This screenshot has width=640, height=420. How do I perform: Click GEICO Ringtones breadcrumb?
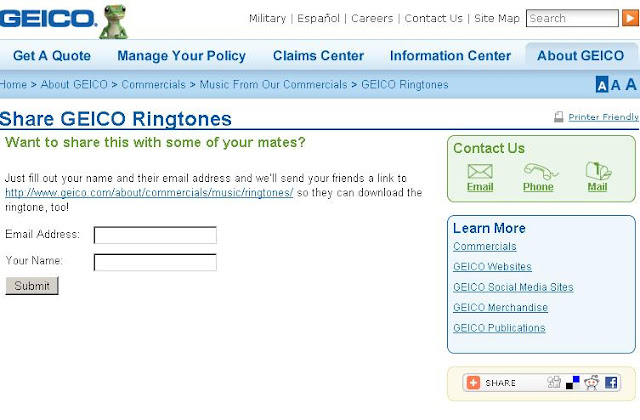404,84
